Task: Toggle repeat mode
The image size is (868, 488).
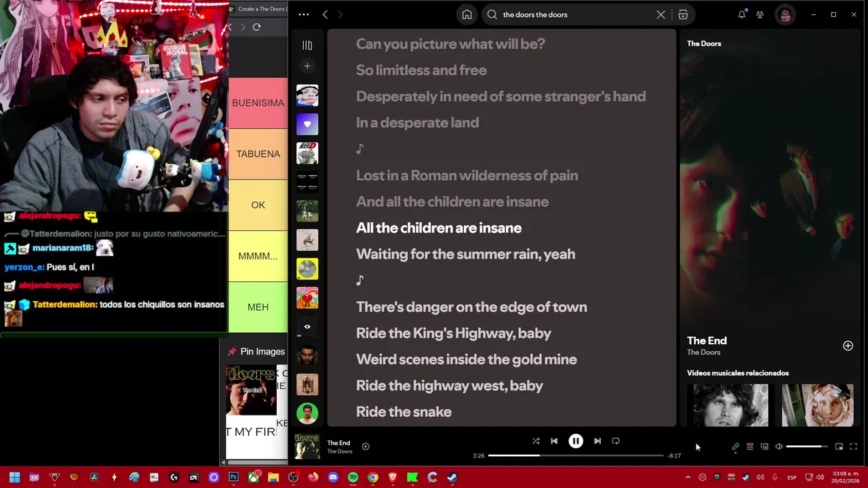Action: [x=616, y=441]
